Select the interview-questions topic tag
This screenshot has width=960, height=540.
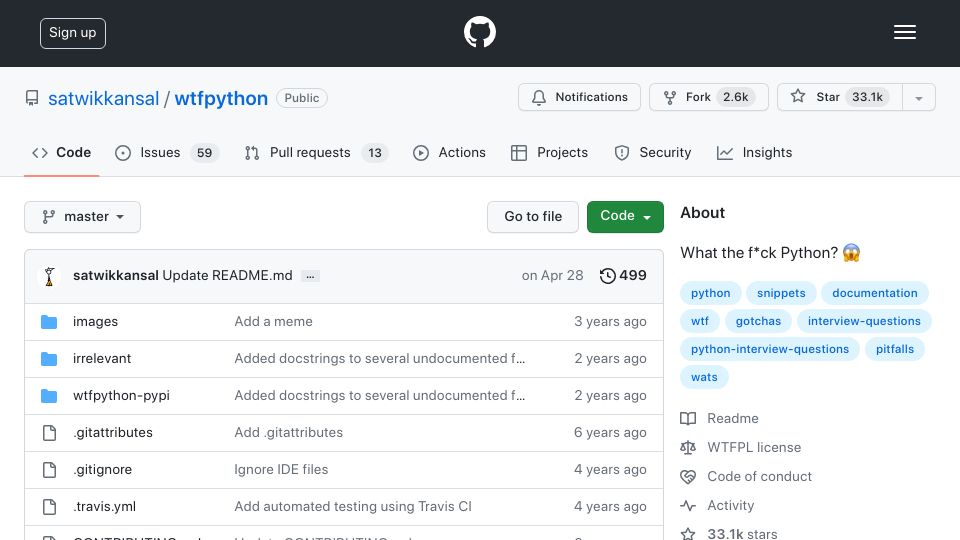[x=864, y=321]
